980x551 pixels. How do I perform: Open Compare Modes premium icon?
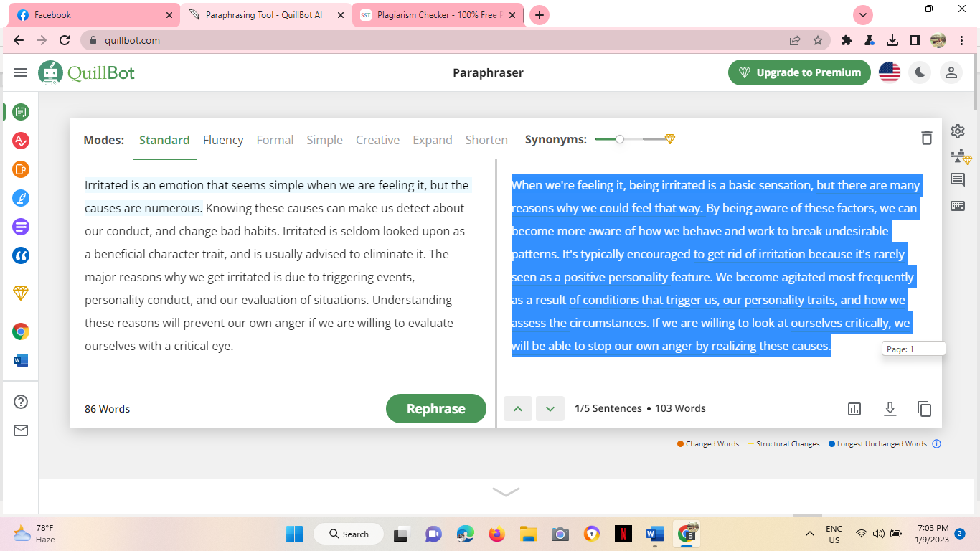click(x=960, y=156)
